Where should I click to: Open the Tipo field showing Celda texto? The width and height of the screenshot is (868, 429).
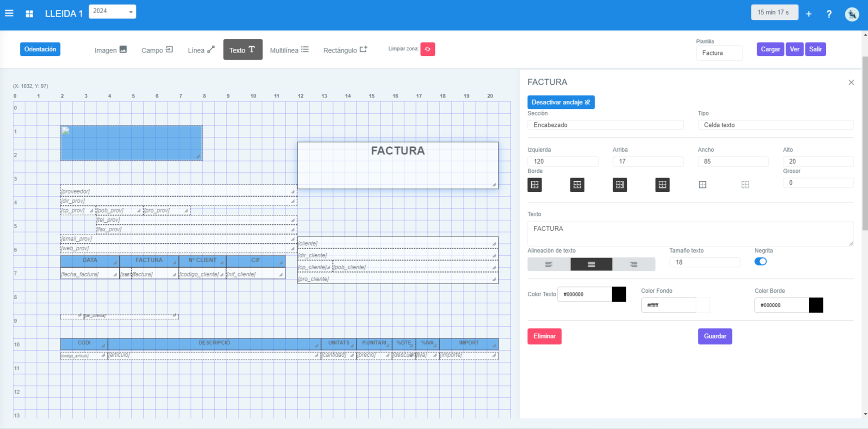pos(776,125)
